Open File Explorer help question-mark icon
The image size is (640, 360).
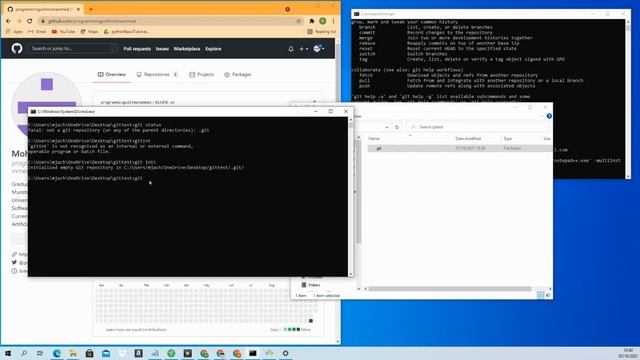[x=549, y=116]
